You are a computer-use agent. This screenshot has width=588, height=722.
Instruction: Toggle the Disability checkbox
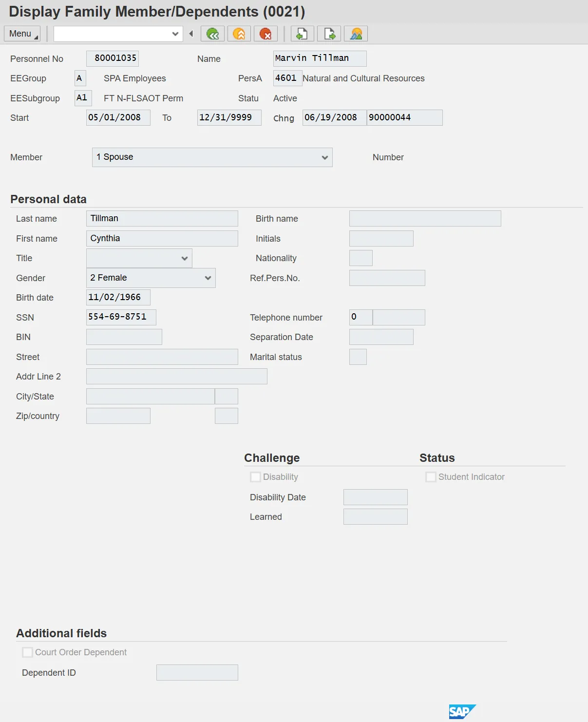[255, 477]
